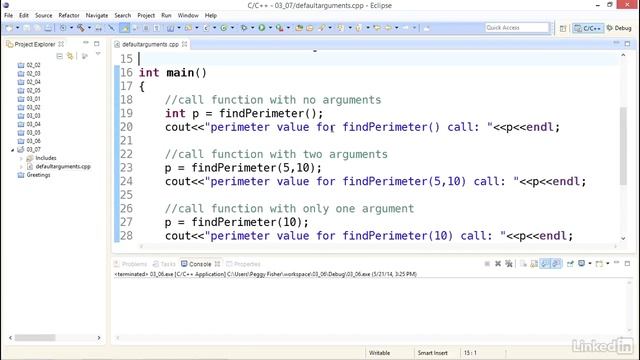Open the Build hammer dropdown arrow

click(x=89, y=28)
